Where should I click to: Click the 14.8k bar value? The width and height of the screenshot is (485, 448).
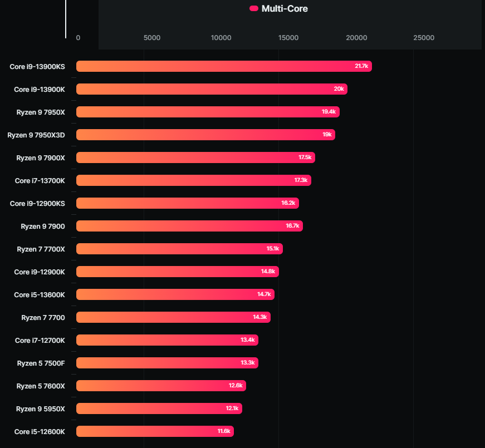click(268, 272)
